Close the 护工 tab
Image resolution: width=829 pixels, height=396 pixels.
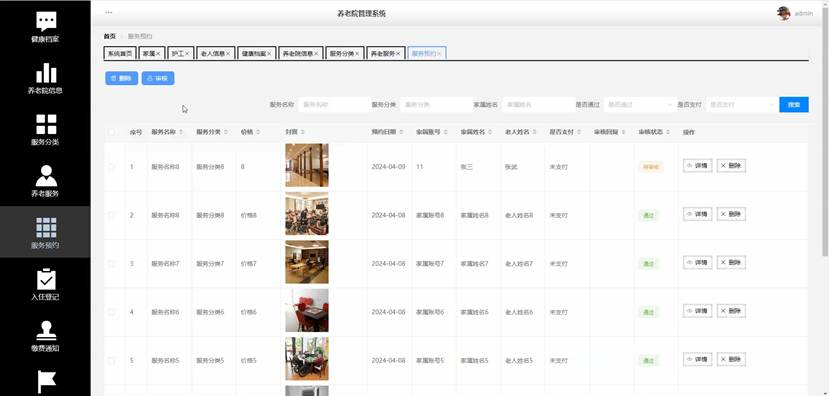[x=187, y=54]
